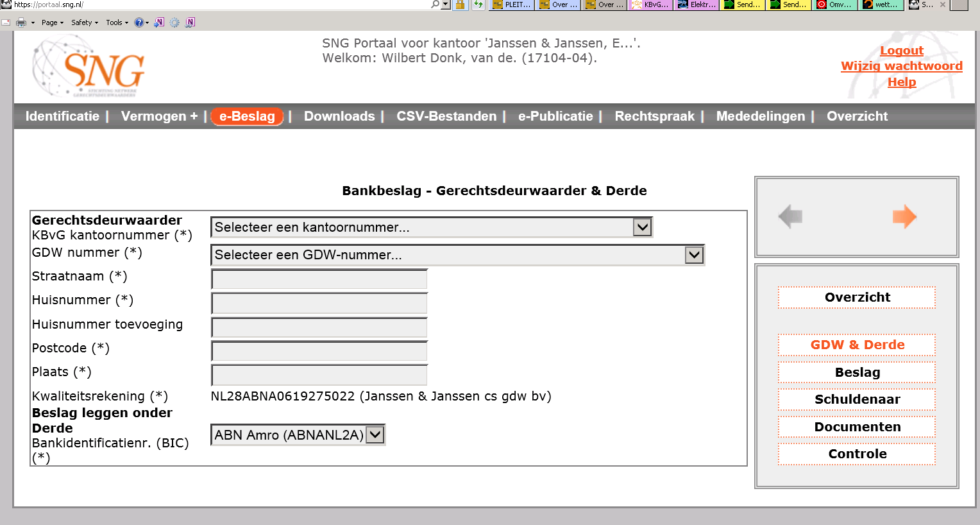Click the SNG logo
This screenshot has height=525, width=980.
click(89, 66)
